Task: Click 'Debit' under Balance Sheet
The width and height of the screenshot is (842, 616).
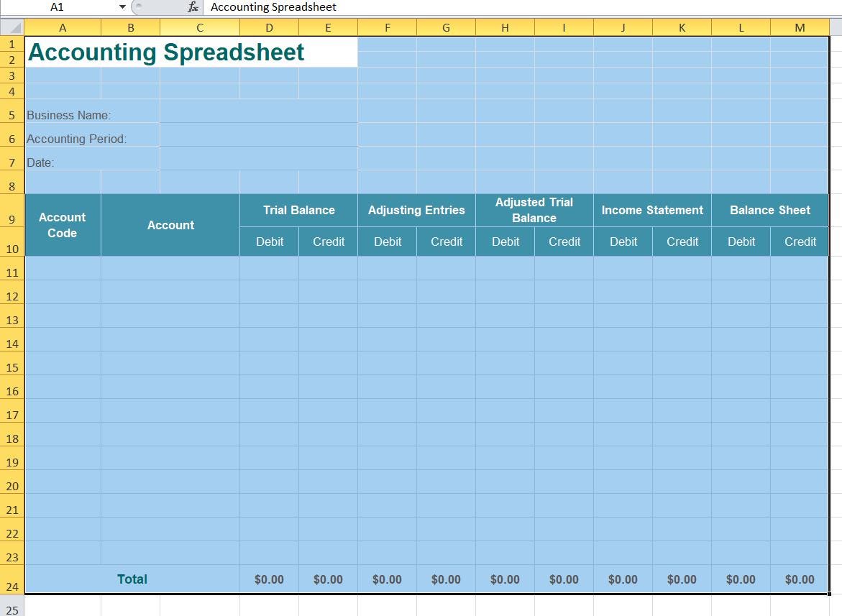Action: coord(741,242)
